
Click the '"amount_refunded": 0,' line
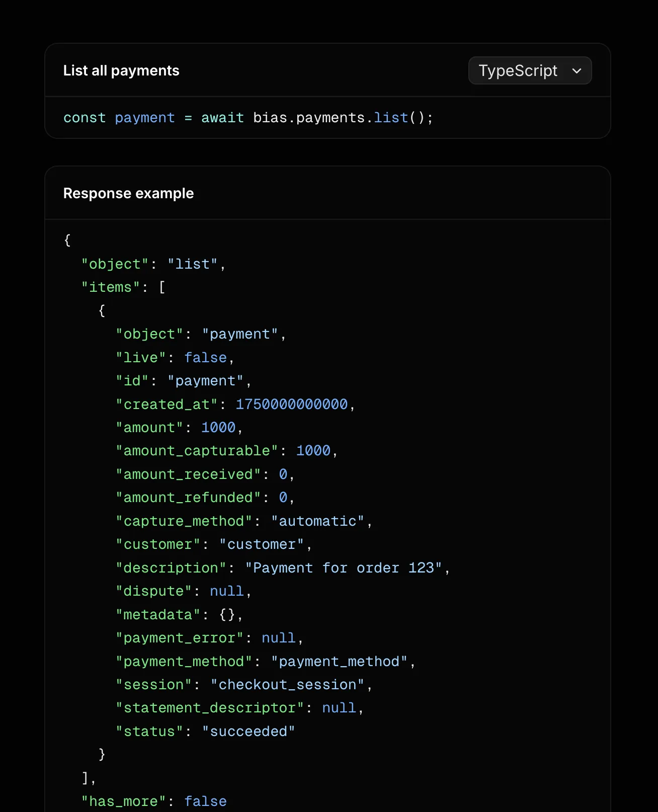tap(205, 498)
